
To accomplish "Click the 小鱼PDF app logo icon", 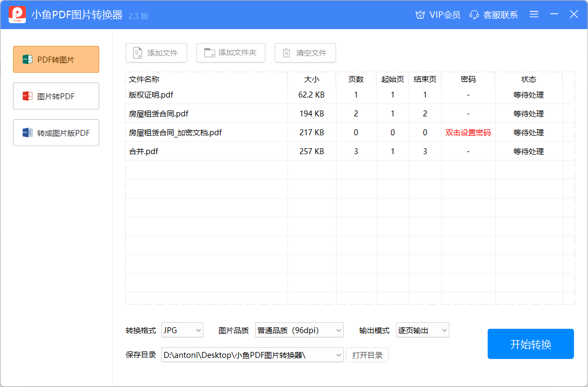I will click(17, 15).
